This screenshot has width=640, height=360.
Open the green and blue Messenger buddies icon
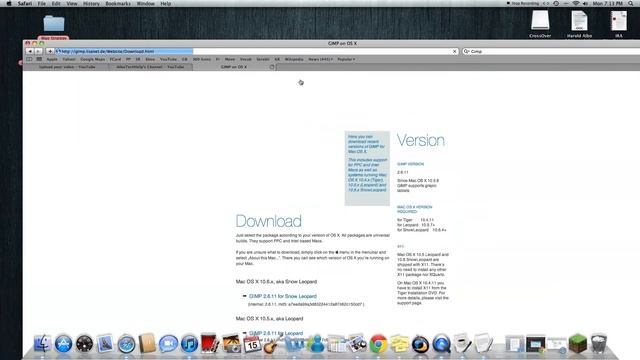coord(316,344)
